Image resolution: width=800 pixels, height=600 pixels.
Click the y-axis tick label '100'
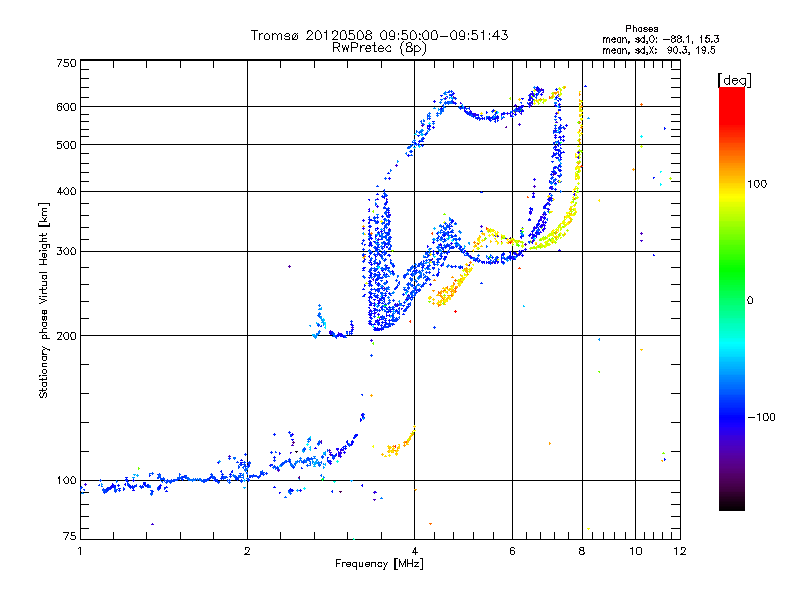click(66, 481)
